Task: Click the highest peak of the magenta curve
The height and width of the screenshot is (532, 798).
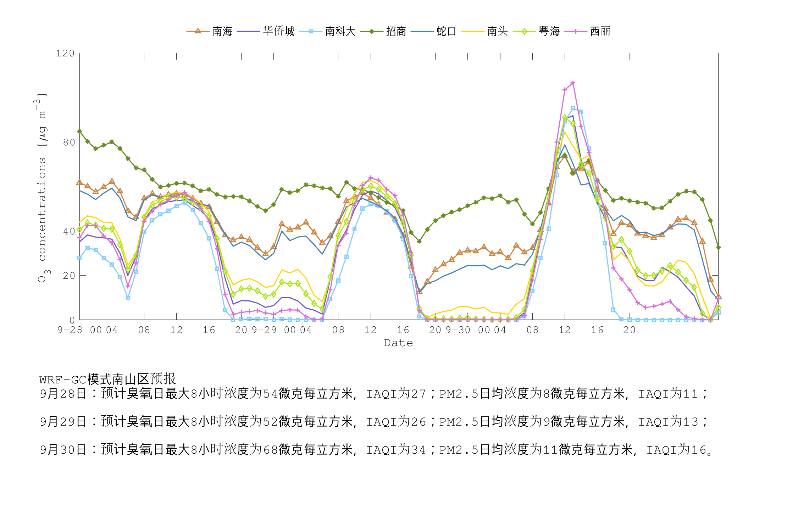Action: [x=572, y=83]
